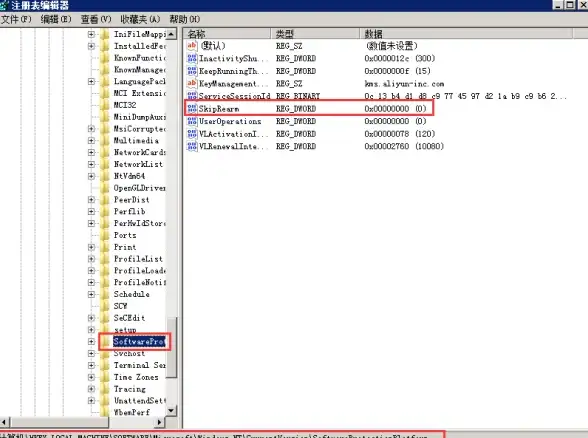
Task: Click the InactivityShu DWORD value icon
Action: [x=192, y=58]
